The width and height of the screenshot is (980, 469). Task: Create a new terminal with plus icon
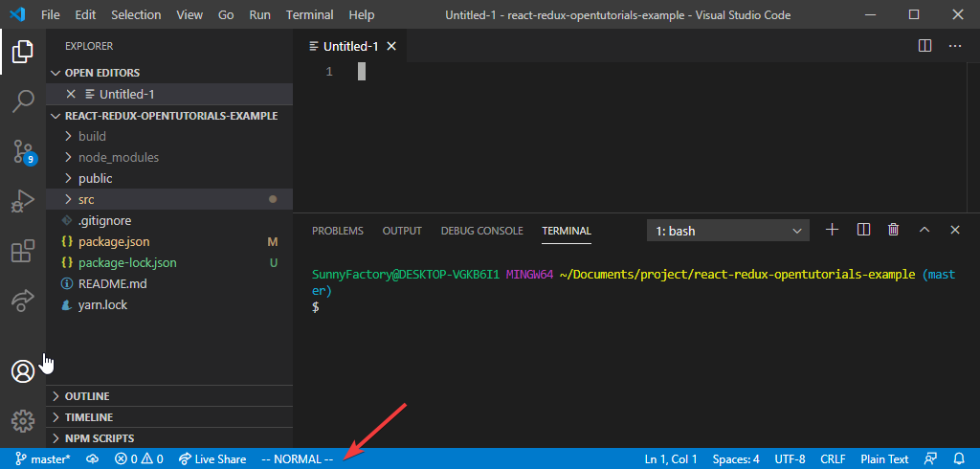click(832, 230)
